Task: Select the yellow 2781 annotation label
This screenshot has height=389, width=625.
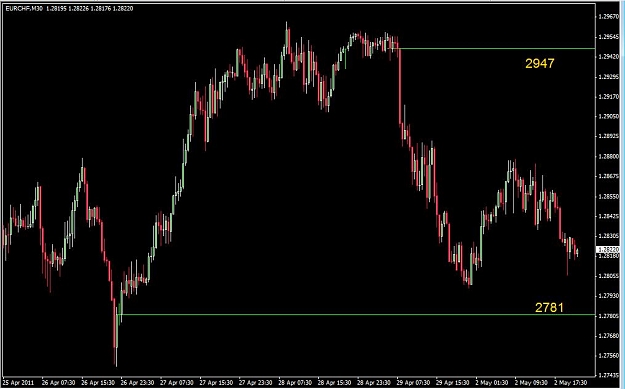Action: [549, 307]
